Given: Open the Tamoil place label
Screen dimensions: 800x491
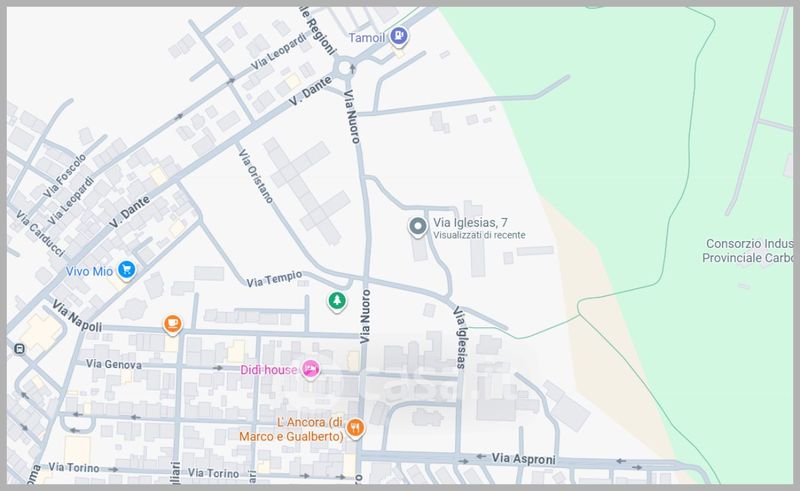Looking at the screenshot, I should point(367,38).
